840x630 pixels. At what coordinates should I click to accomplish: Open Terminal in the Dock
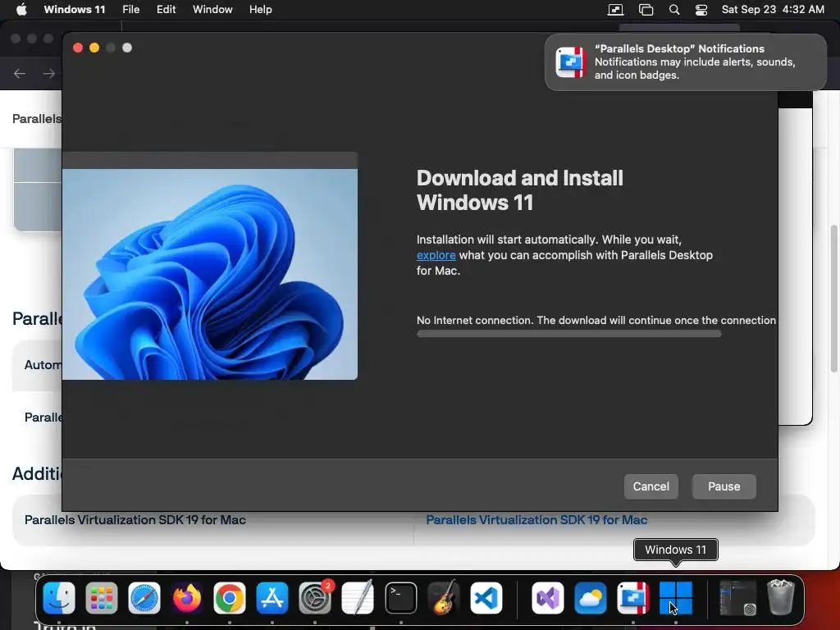tap(400, 597)
